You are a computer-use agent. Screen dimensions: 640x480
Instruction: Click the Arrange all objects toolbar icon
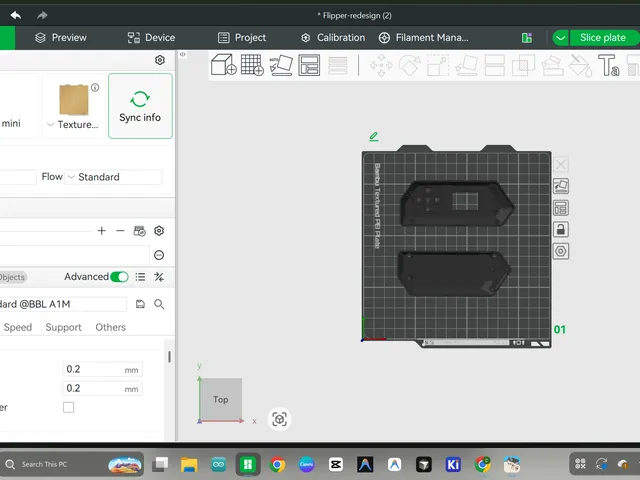click(x=309, y=65)
